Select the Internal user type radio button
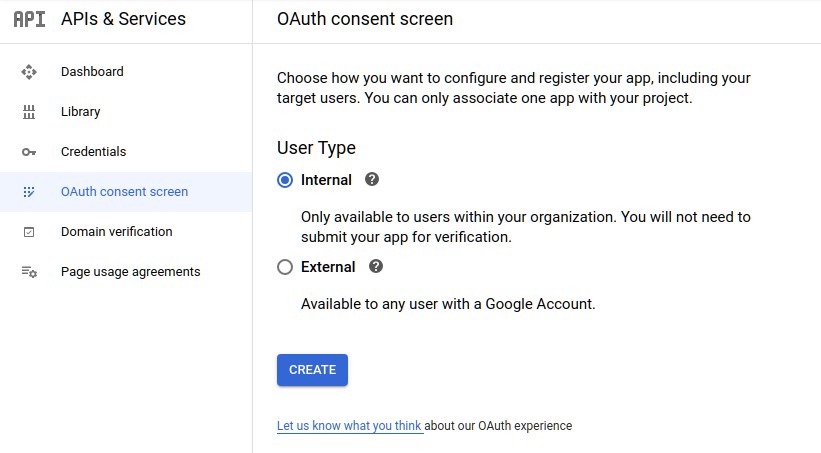Viewport: 821px width, 453px height. [285, 180]
